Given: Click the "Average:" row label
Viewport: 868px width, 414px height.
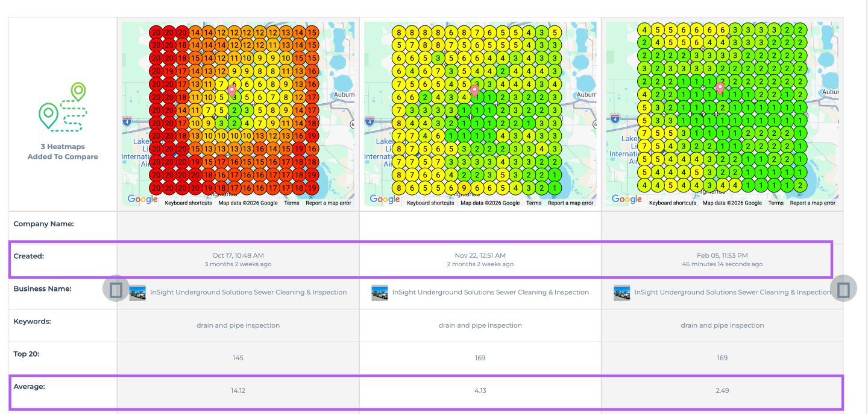Looking at the screenshot, I should pos(30,387).
